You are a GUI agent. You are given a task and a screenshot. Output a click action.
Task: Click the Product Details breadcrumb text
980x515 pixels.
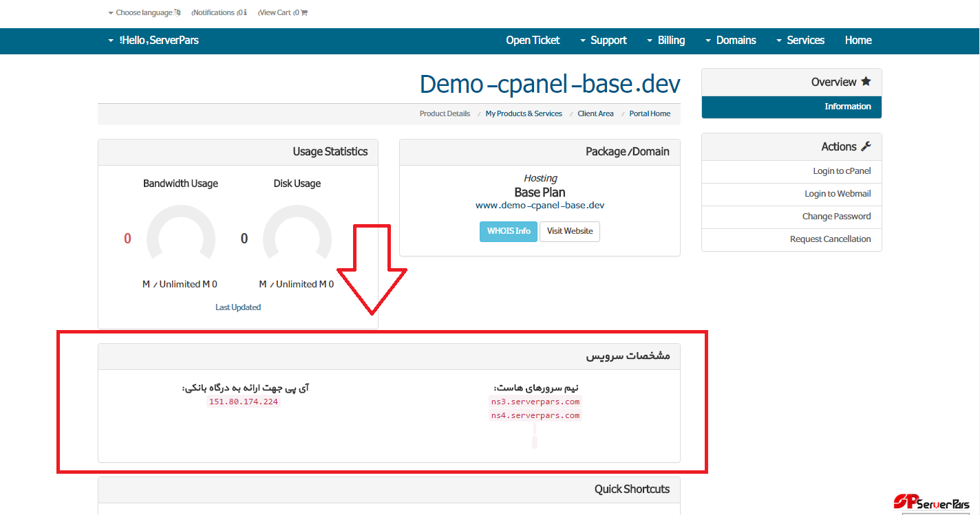[x=445, y=113]
